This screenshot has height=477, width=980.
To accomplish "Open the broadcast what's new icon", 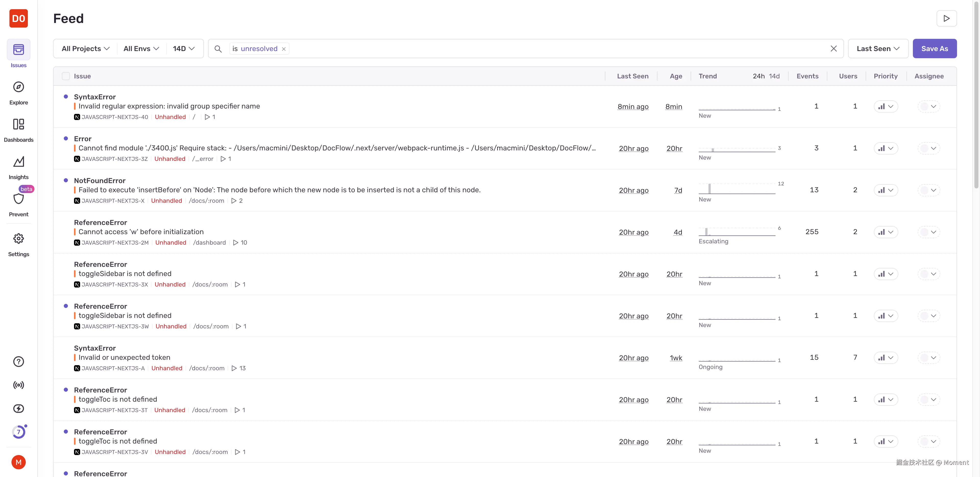I will tap(18, 385).
